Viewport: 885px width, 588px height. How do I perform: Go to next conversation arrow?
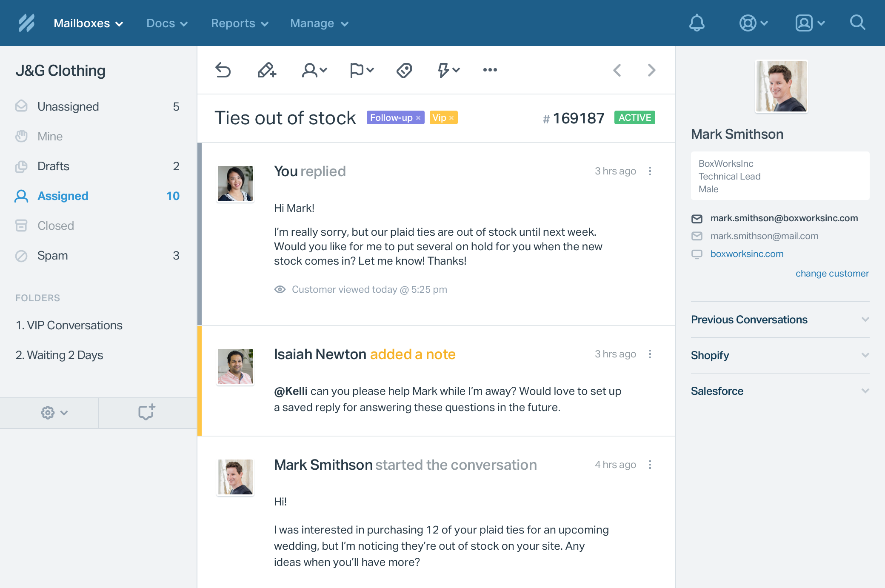click(x=651, y=70)
